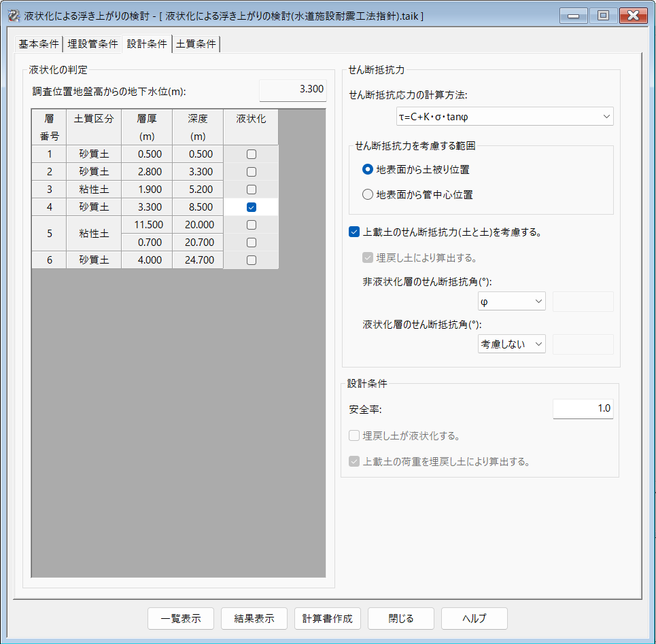This screenshot has height=644, width=656.
Task: Uncheck 上載土のせん断抵抗力 checkbox
Action: (x=353, y=232)
